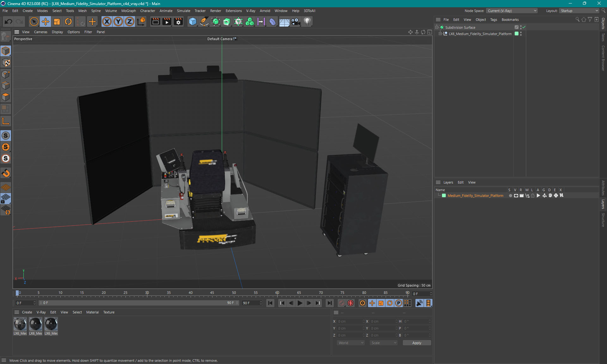Screen dimensions: 607x364
Task: Select the Live Selection tool
Action: 34,21
